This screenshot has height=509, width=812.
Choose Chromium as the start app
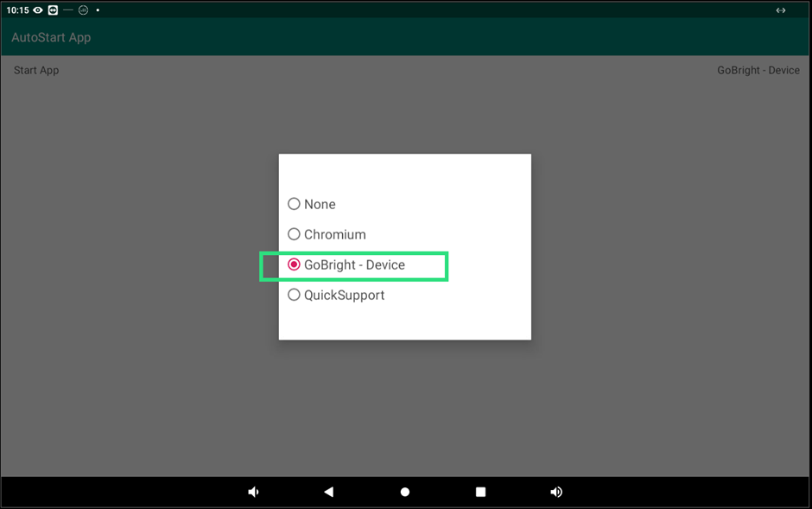327,234
